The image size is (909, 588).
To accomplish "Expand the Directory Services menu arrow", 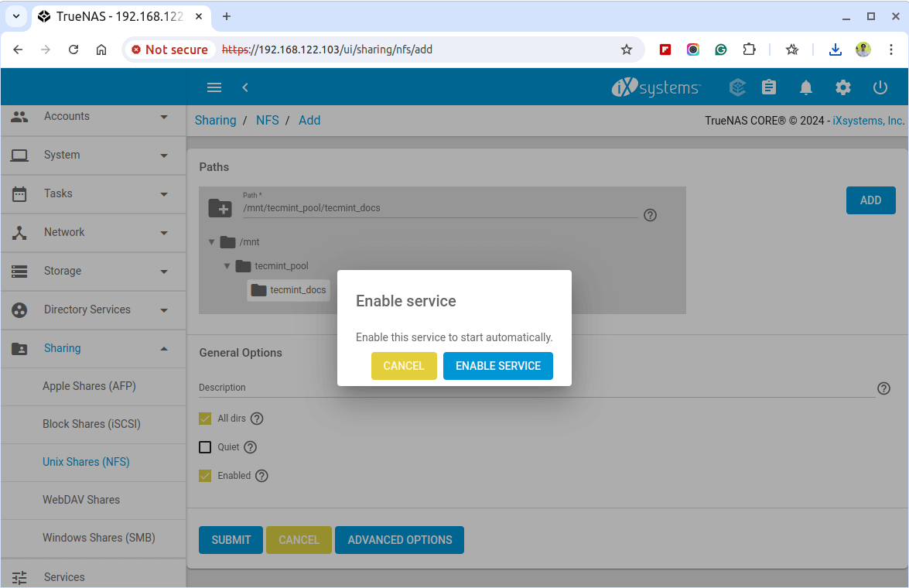I will click(x=164, y=309).
